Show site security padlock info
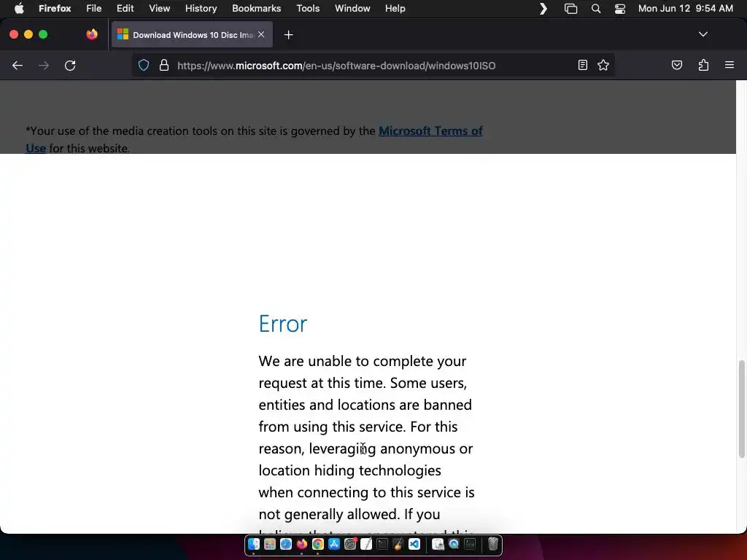This screenshot has height=560, width=747. (x=164, y=65)
